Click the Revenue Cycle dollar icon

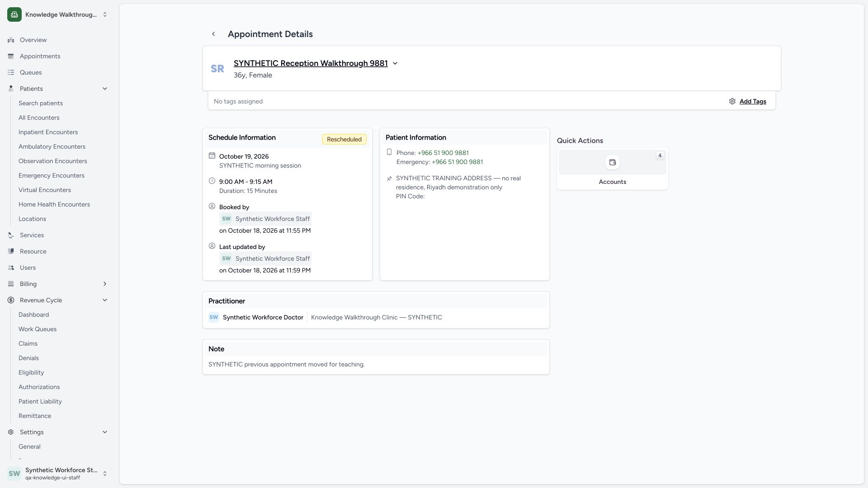(11, 300)
